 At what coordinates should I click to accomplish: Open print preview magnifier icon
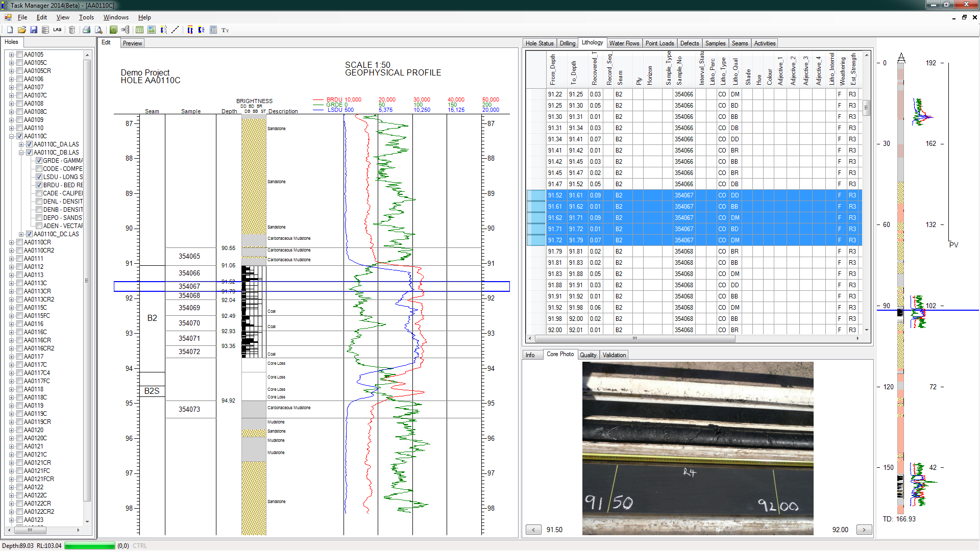click(x=99, y=30)
